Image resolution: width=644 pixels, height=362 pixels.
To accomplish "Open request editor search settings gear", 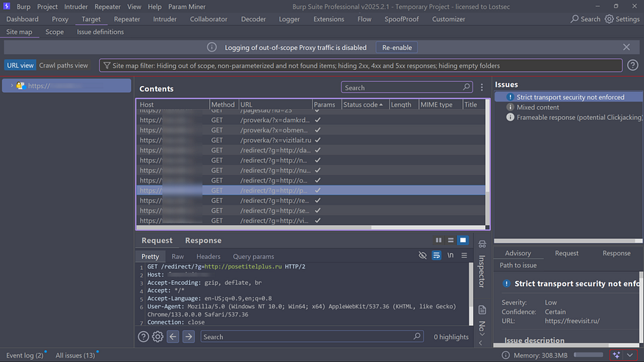I will pyautogui.click(x=158, y=337).
